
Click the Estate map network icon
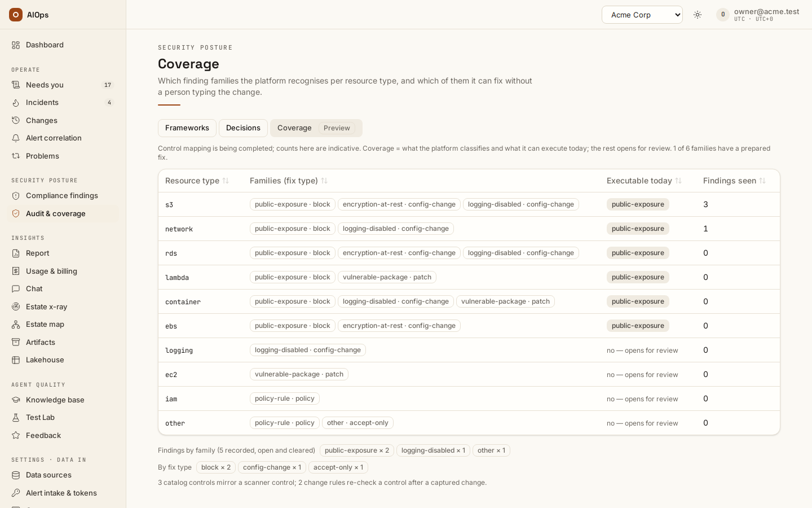(16, 325)
